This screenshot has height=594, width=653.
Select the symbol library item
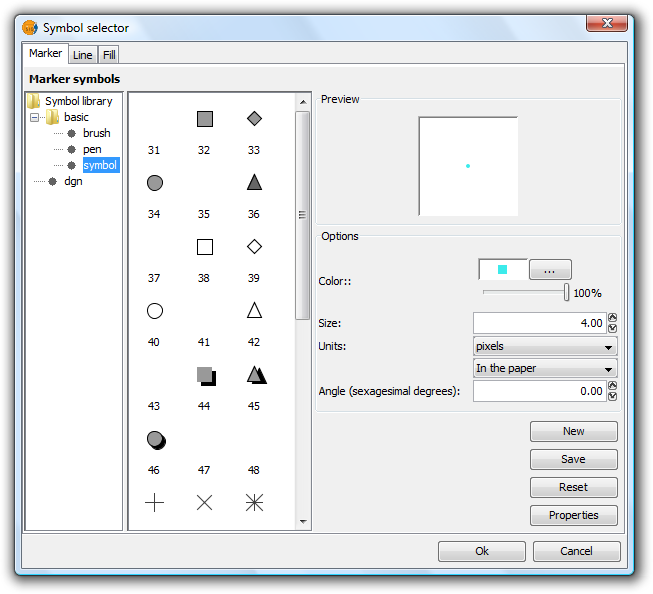coord(100,165)
